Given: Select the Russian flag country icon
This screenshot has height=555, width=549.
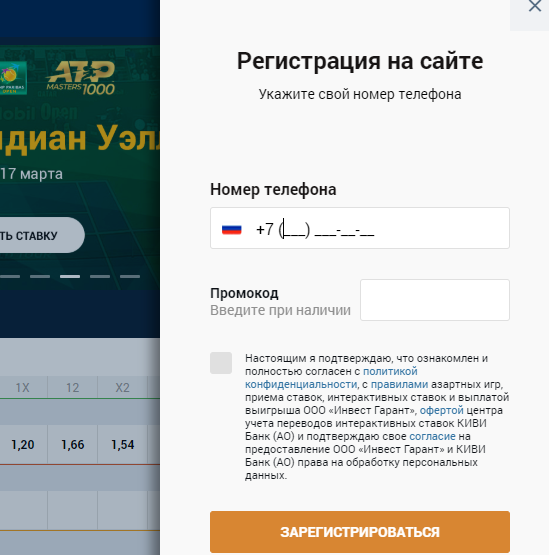Looking at the screenshot, I should coord(231,230).
